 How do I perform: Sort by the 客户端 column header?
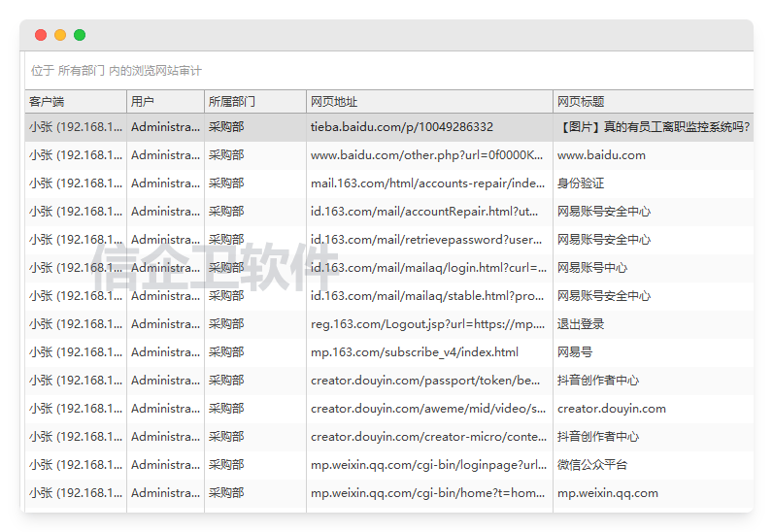click(75, 101)
